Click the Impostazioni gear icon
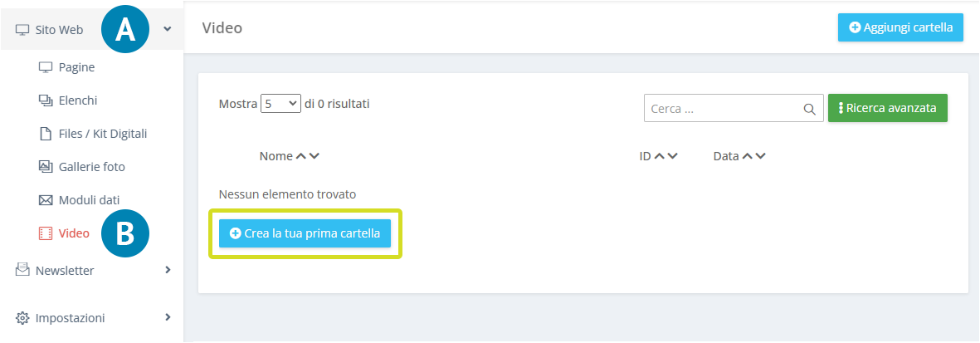 [x=22, y=318]
